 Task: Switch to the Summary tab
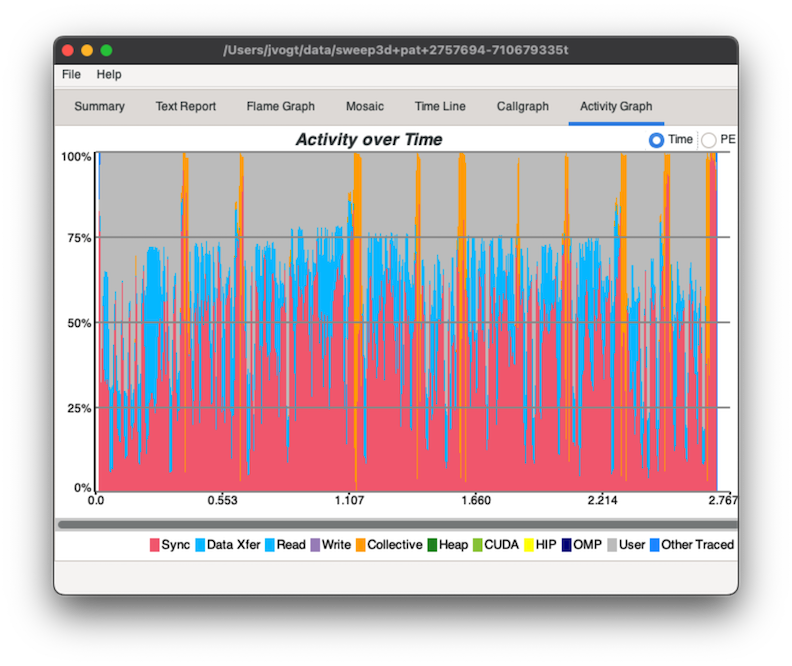(100, 107)
